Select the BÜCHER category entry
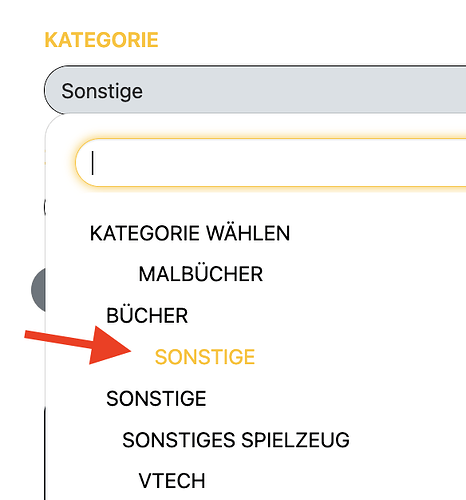The width and height of the screenshot is (466, 500). 147,315
